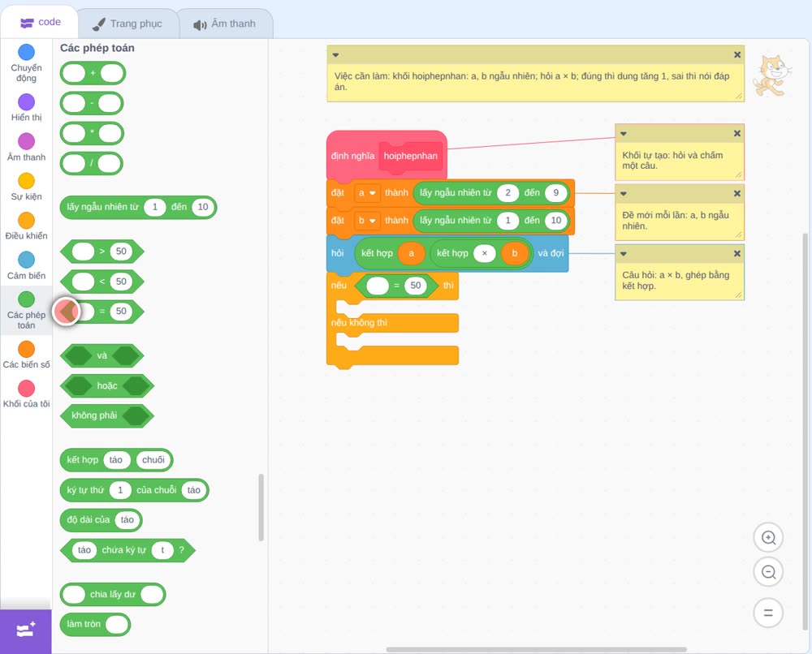Collapse the 'Việc cần làm' comment
This screenshot has width=812, height=654.
pos(335,55)
